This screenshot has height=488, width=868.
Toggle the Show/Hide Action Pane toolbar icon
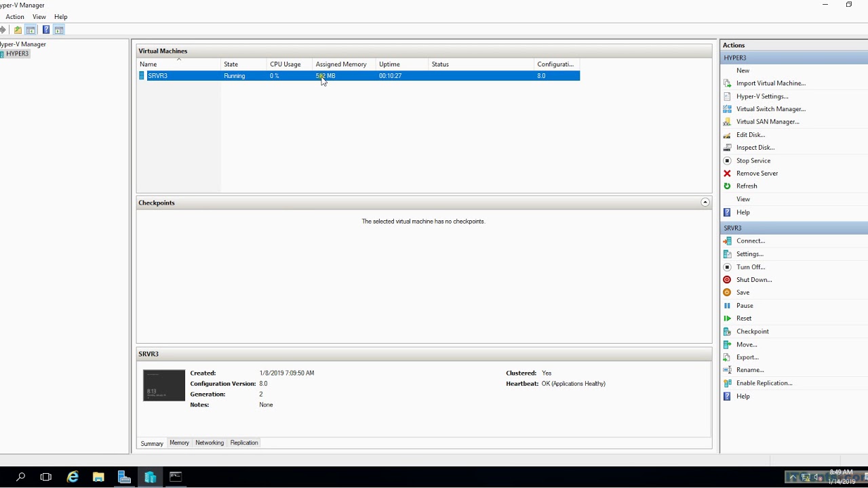click(59, 30)
